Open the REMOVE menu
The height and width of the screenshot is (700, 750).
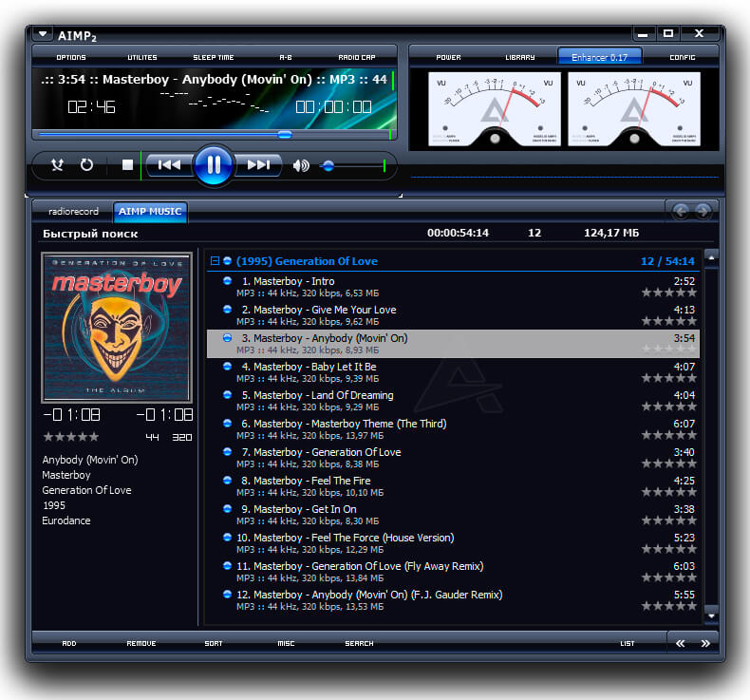click(x=141, y=644)
